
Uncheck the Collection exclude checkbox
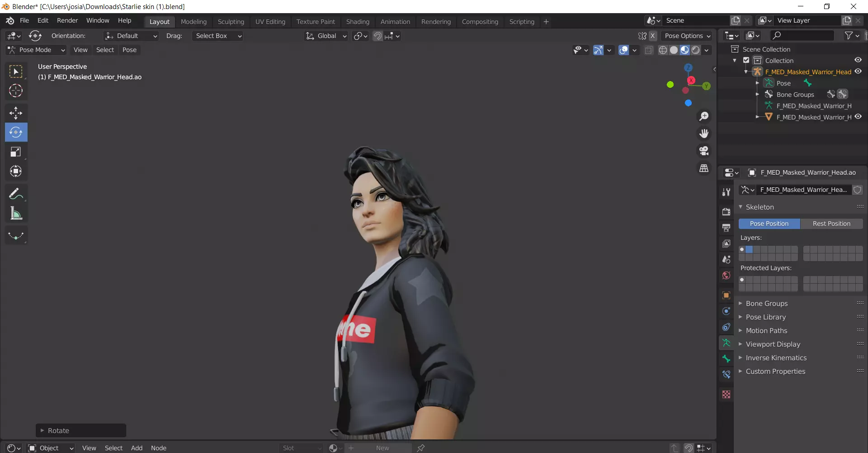coord(746,60)
